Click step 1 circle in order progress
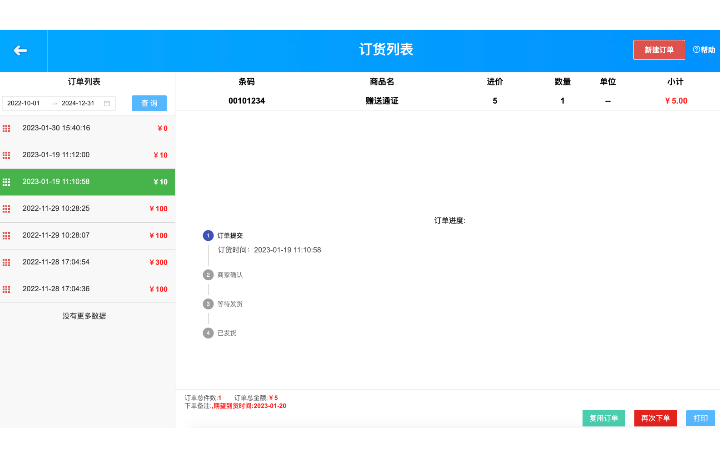The height and width of the screenshot is (450, 720). [208, 235]
